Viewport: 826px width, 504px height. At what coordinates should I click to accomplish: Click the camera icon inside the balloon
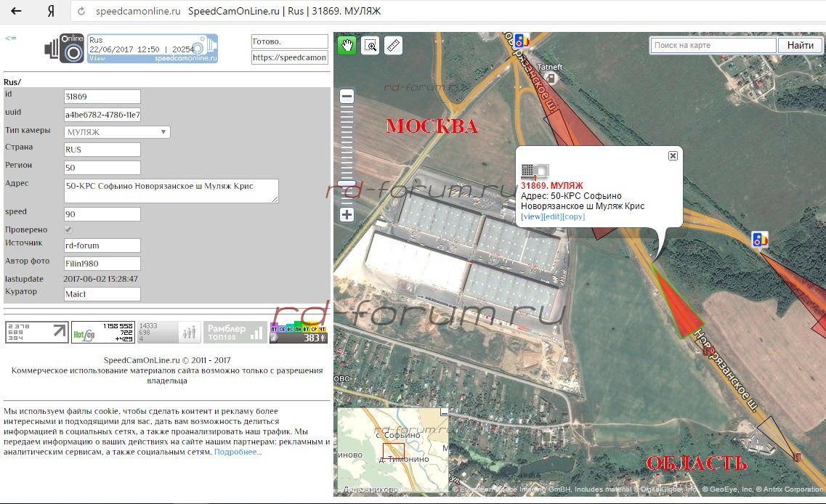pos(535,171)
